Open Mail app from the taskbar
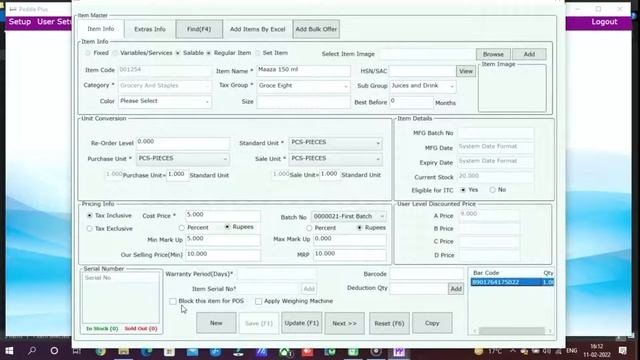Viewport: 640px width, 360px height. (192, 351)
